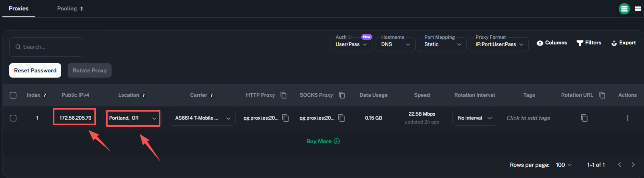Copy the rotation URL for row 1

pos(584,118)
